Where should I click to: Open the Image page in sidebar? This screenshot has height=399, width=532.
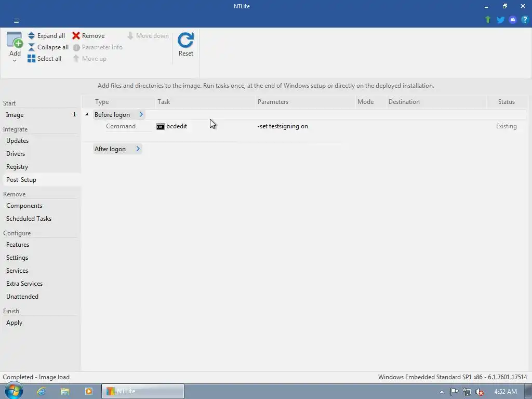(x=41, y=115)
